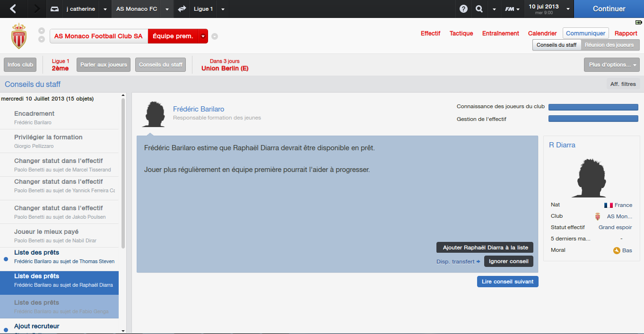644x334 pixels.
Task: Open the Tactique tab
Action: pyautogui.click(x=461, y=34)
